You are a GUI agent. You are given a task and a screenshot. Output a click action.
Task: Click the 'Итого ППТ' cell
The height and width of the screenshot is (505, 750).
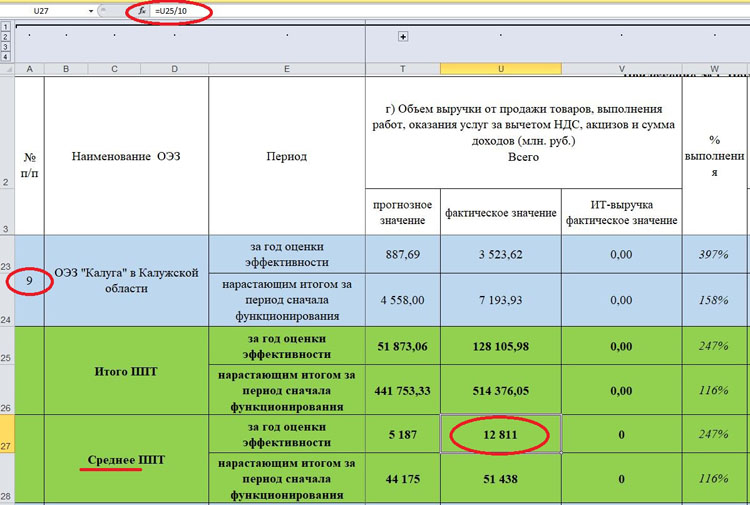coord(126,371)
